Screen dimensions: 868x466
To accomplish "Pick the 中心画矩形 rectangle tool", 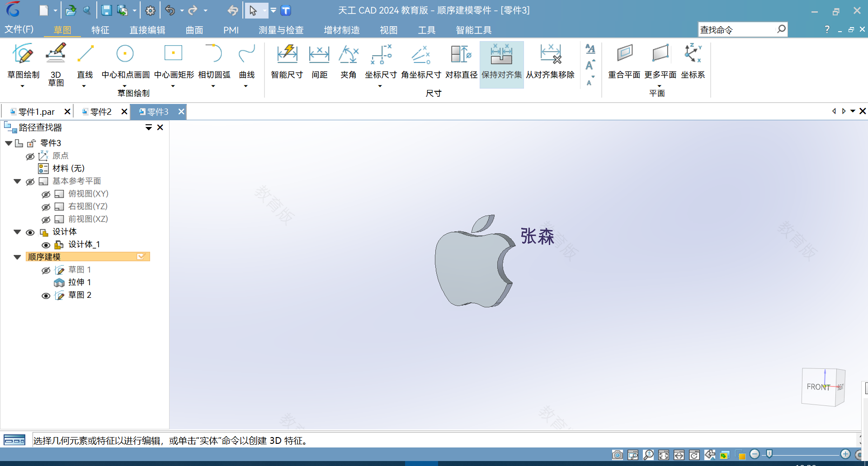I will 174,61.
